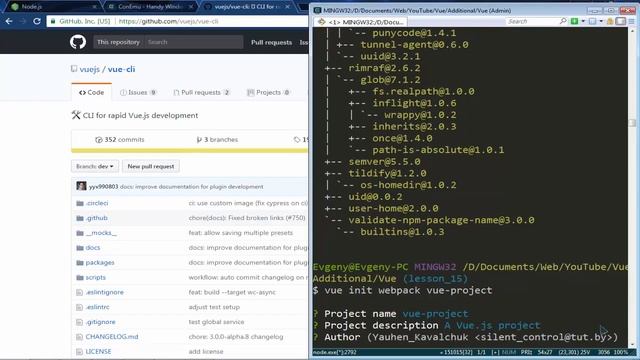This screenshot has height=360, width=640.
Task: Click the browser address bar URL
Action: click(168, 21)
